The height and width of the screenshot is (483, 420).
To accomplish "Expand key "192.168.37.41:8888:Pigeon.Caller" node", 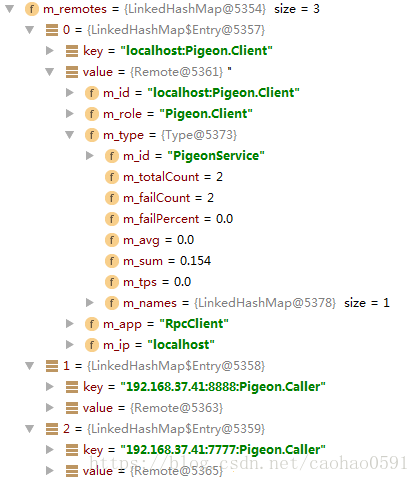I will point(50,387).
